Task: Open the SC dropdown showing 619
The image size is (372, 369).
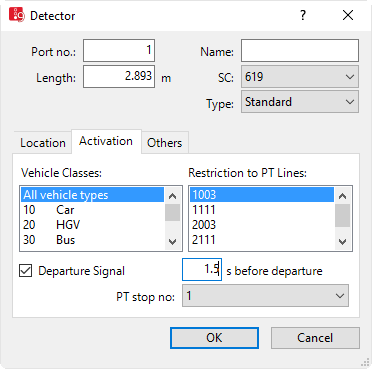Action: [x=300, y=77]
